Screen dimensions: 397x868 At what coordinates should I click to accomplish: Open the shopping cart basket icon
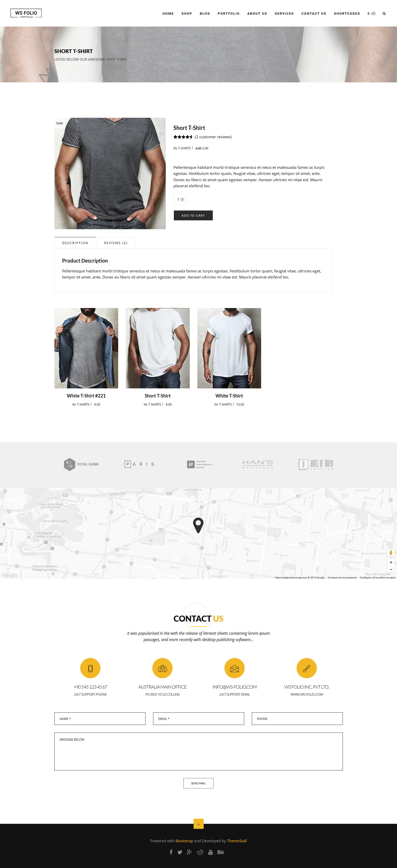pyautogui.click(x=373, y=13)
